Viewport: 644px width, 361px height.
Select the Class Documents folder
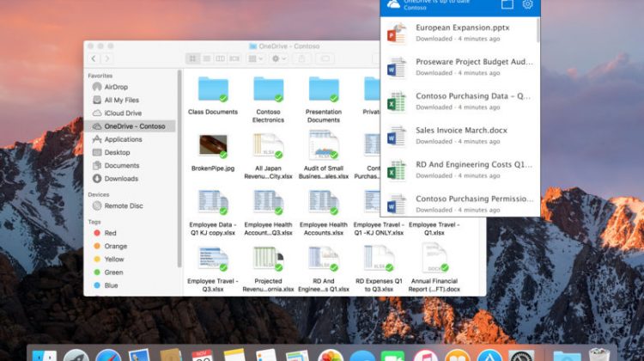213,95
